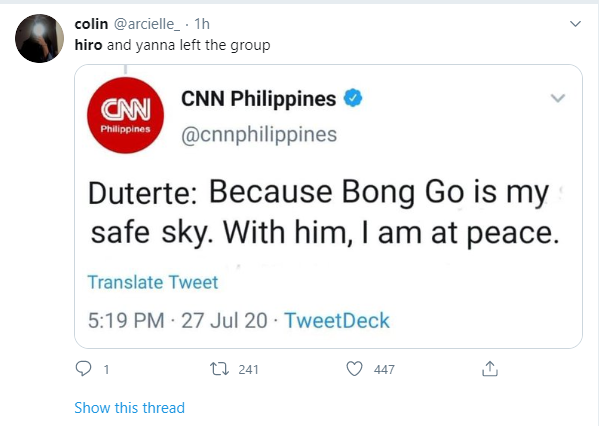Open the CNN Philippines account name
The width and height of the screenshot is (602, 426).
[x=258, y=99]
